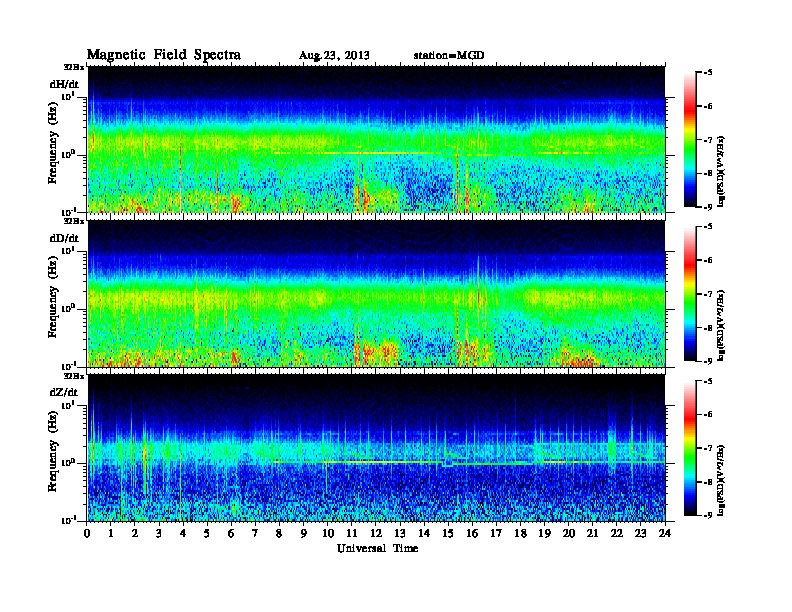Click the "-7" value on dZ/dt color scale

click(708, 448)
